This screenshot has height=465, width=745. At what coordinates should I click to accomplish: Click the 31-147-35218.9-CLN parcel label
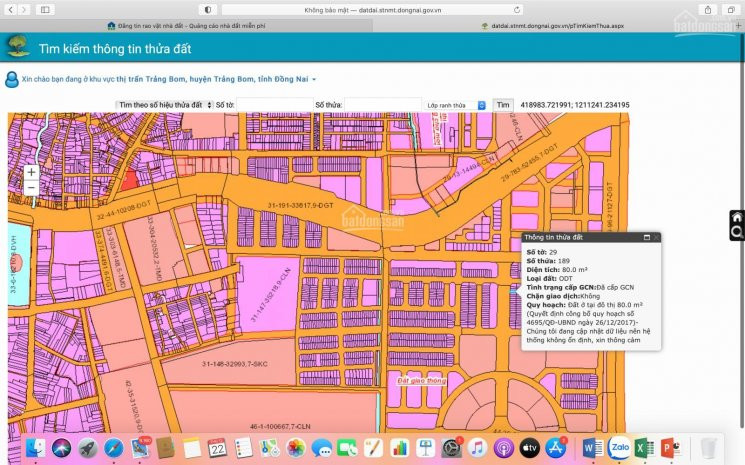point(270,294)
